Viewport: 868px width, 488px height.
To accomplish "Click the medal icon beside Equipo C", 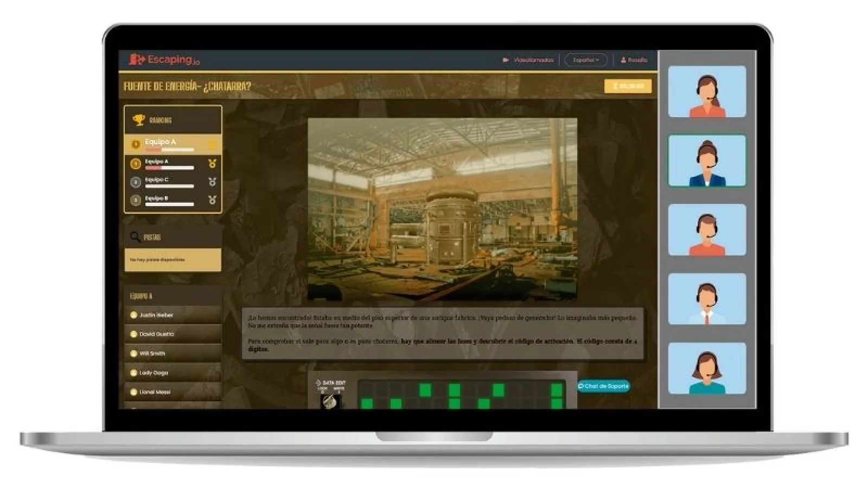I will point(212,182).
